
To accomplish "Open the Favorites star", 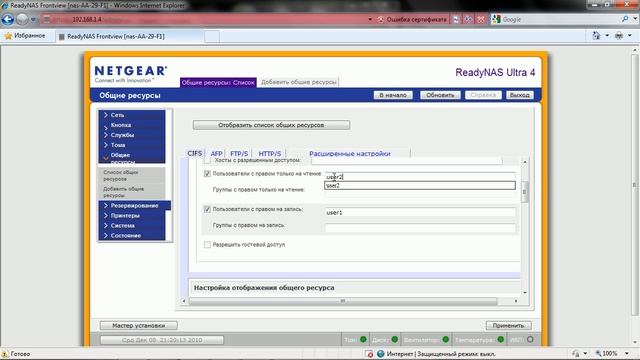I will tap(8, 36).
